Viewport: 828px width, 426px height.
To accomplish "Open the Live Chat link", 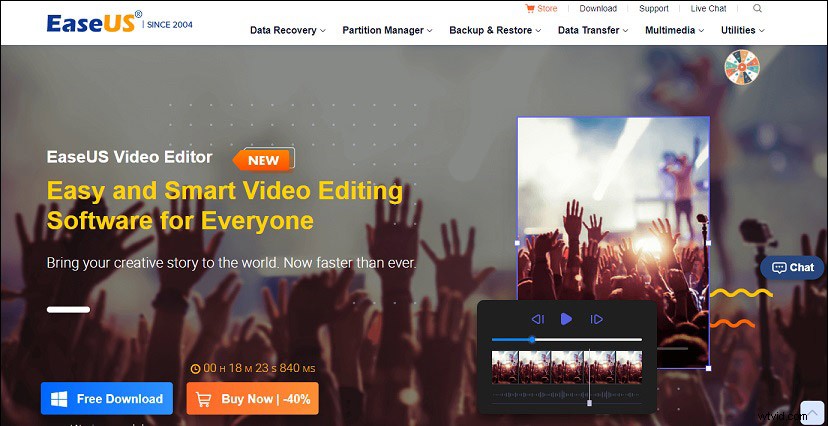I will (709, 8).
